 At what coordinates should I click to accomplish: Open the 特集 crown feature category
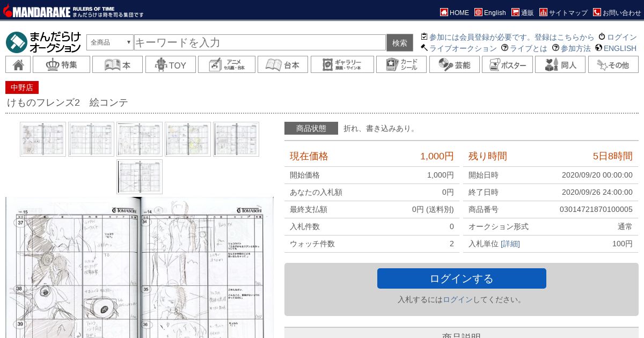[x=61, y=65]
